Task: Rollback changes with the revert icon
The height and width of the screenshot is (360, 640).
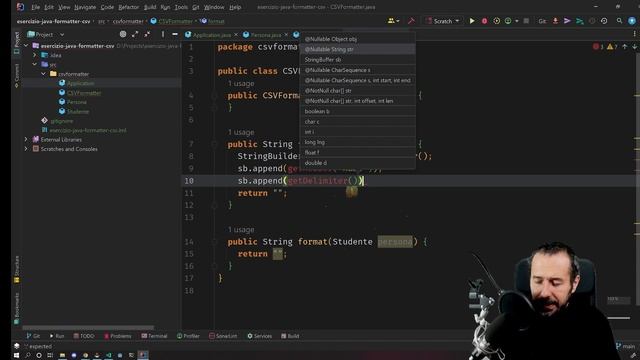Action: pyautogui.click(x=604, y=21)
